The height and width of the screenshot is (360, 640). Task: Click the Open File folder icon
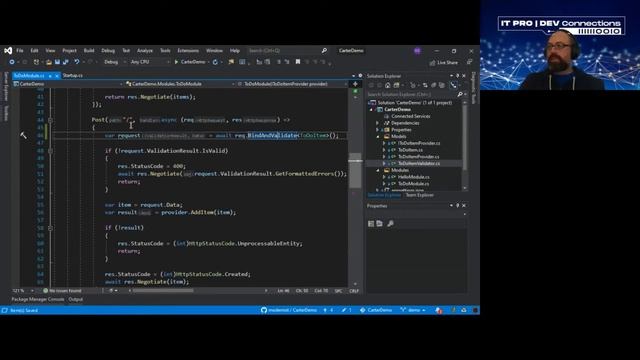[x=49, y=62]
